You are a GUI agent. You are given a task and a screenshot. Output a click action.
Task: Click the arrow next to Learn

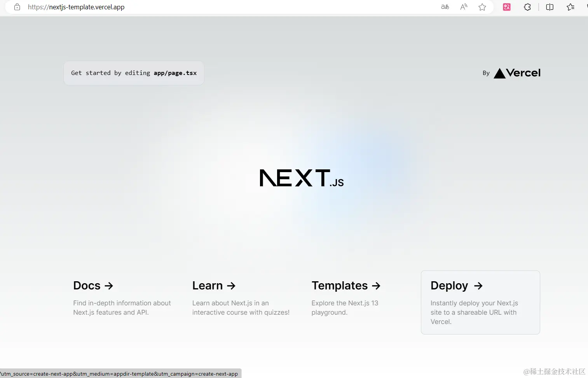[231, 286]
